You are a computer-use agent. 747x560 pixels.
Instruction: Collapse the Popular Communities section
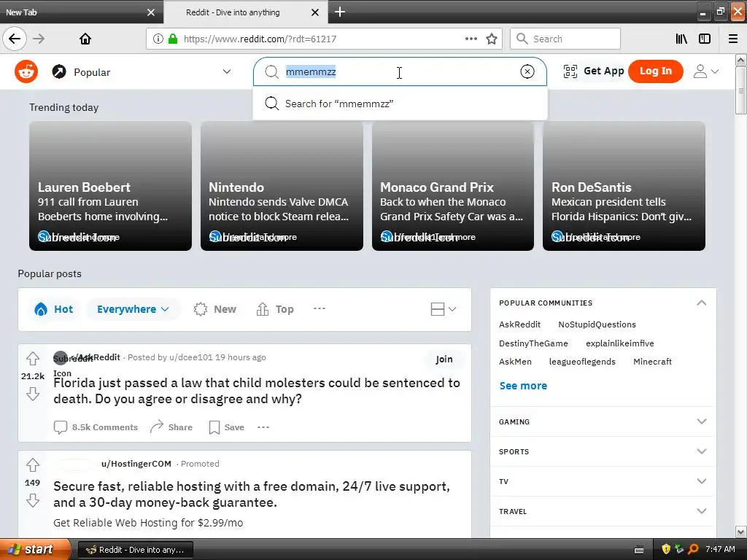[x=701, y=303]
